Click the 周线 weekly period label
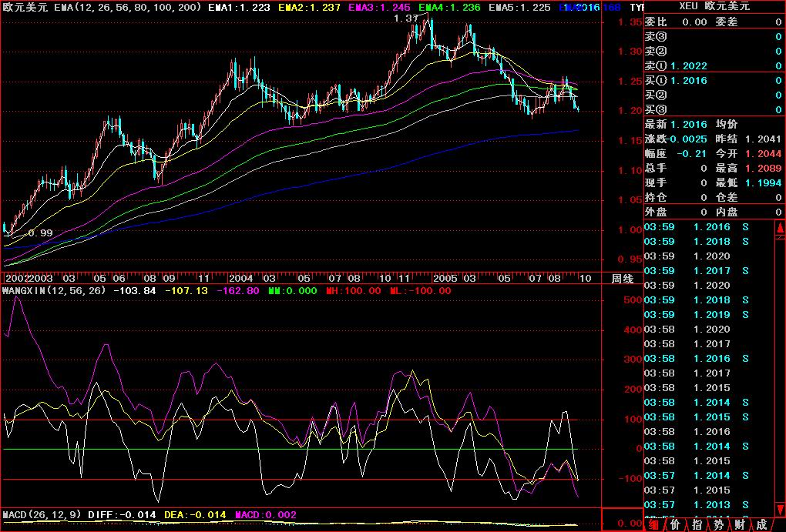This screenshot has height=532, width=786. [x=622, y=279]
